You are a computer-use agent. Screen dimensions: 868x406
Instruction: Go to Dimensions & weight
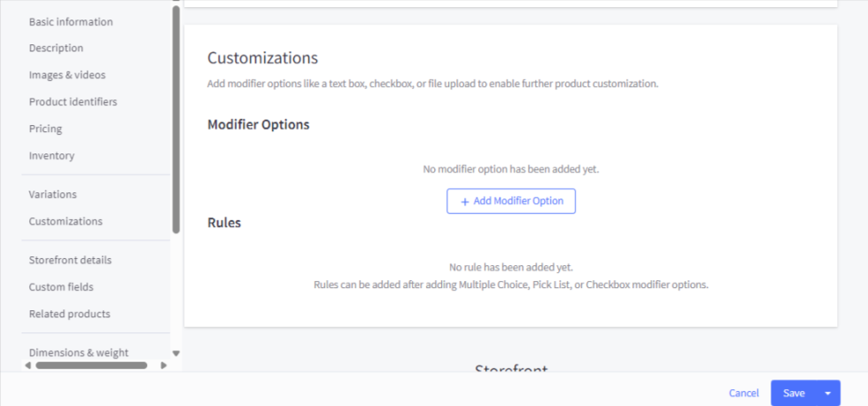[78, 353]
